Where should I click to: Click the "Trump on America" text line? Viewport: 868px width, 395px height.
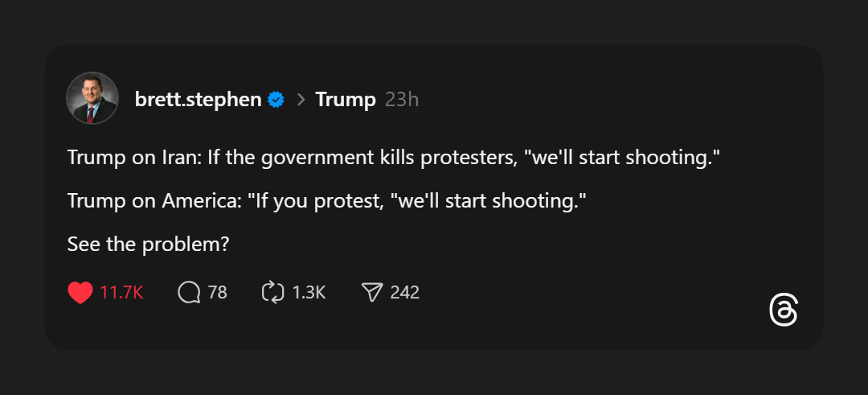coord(241,200)
